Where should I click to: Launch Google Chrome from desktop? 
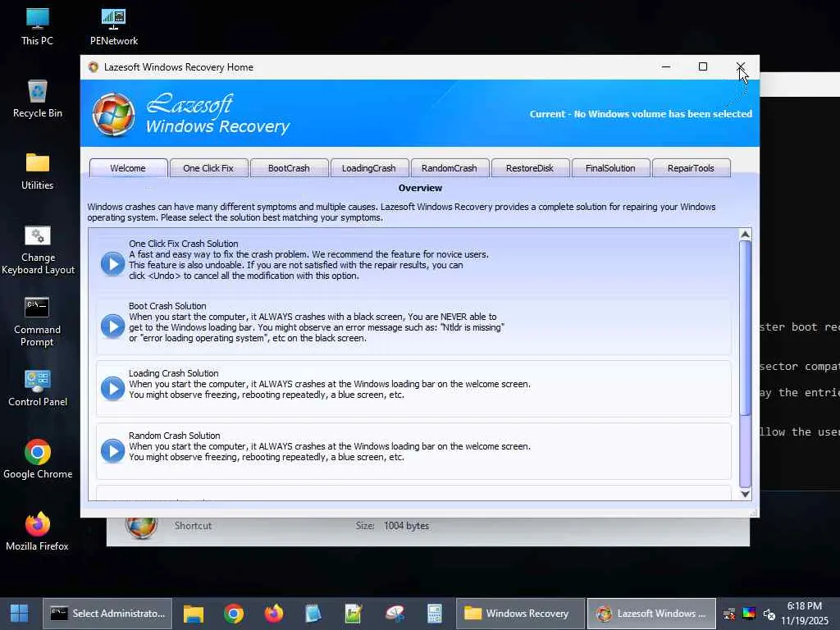(x=38, y=459)
